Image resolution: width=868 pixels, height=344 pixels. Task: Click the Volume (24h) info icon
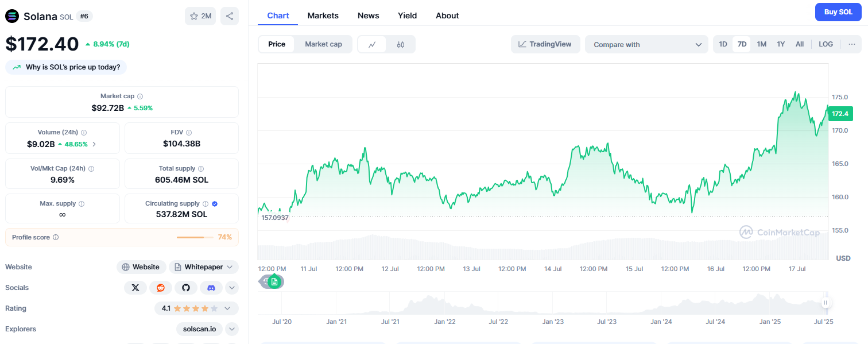pos(84,133)
